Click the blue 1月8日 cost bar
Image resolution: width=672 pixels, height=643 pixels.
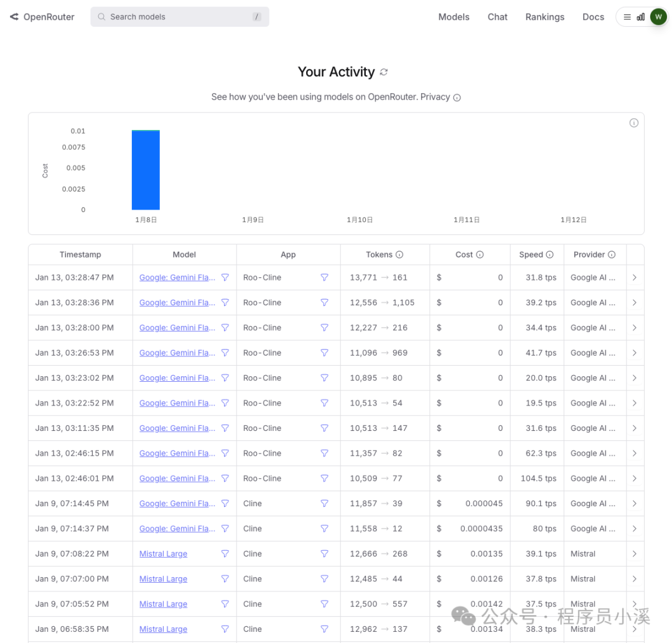[146, 170]
